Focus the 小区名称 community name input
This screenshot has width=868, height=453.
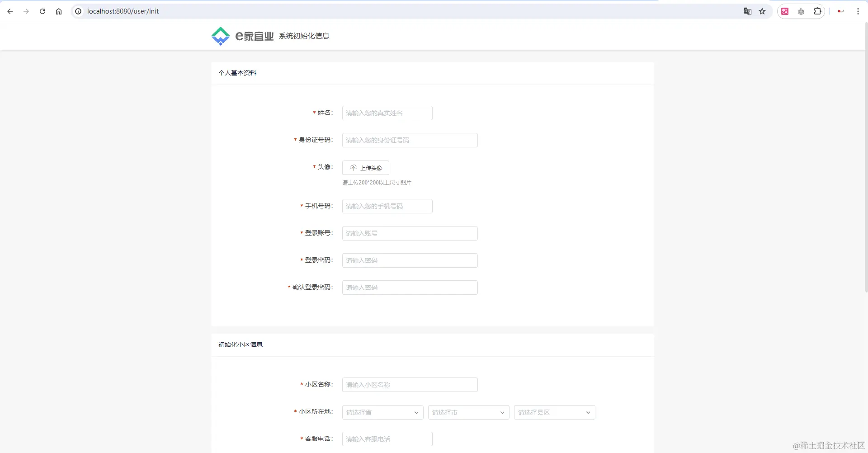coord(410,385)
